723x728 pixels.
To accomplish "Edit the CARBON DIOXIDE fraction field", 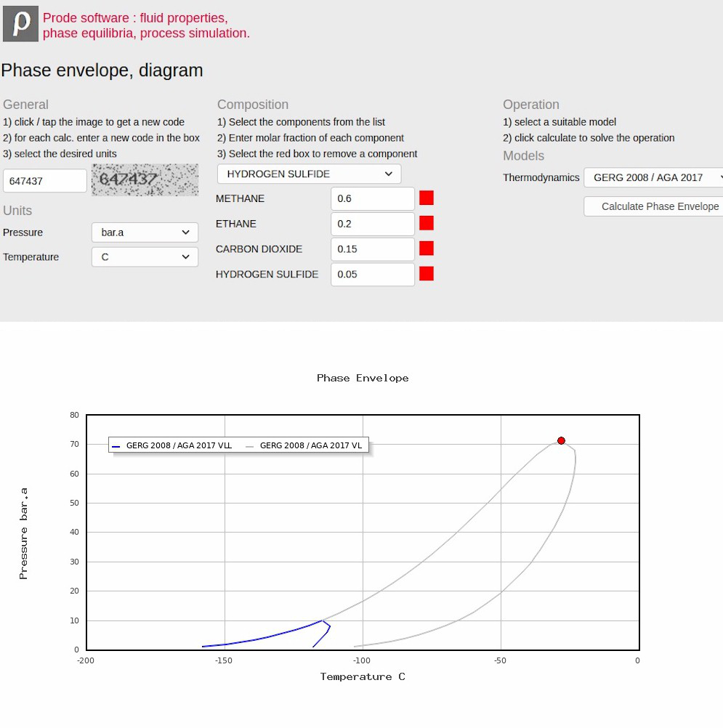I will point(373,249).
